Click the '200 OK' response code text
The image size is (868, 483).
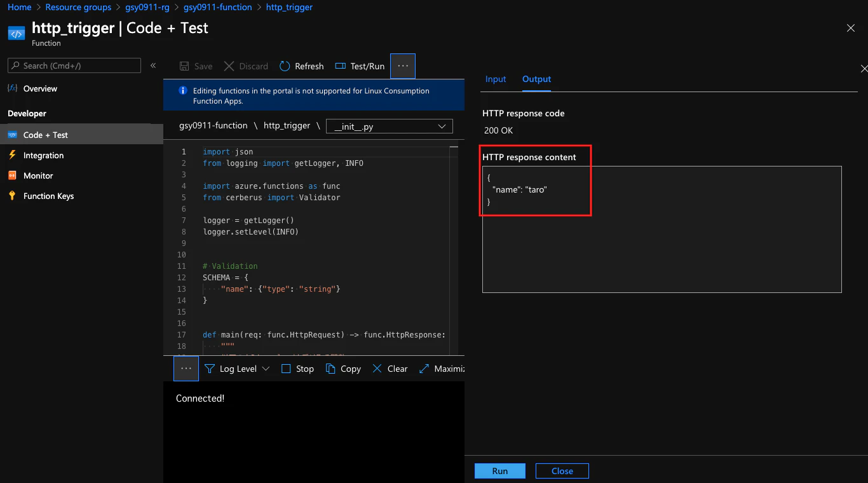pos(498,130)
